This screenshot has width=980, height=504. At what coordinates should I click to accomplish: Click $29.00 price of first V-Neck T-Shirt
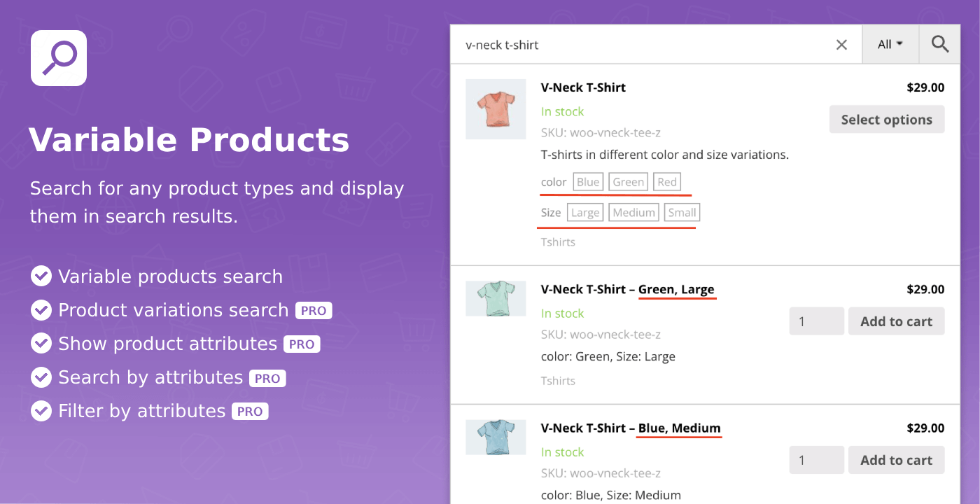925,87
